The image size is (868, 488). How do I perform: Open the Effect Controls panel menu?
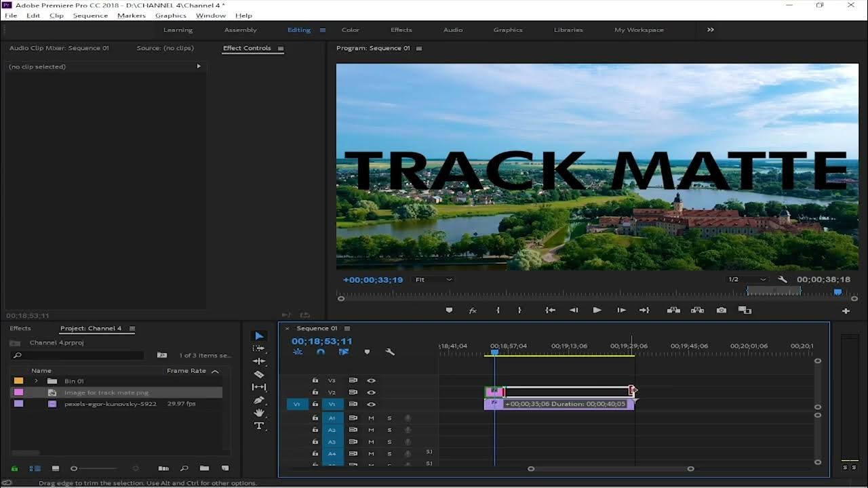[x=281, y=49]
